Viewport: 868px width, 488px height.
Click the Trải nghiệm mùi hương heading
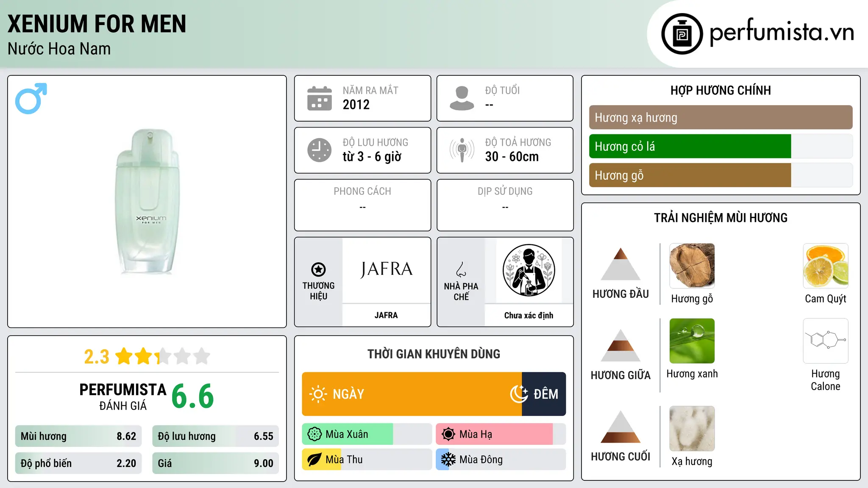(721, 218)
